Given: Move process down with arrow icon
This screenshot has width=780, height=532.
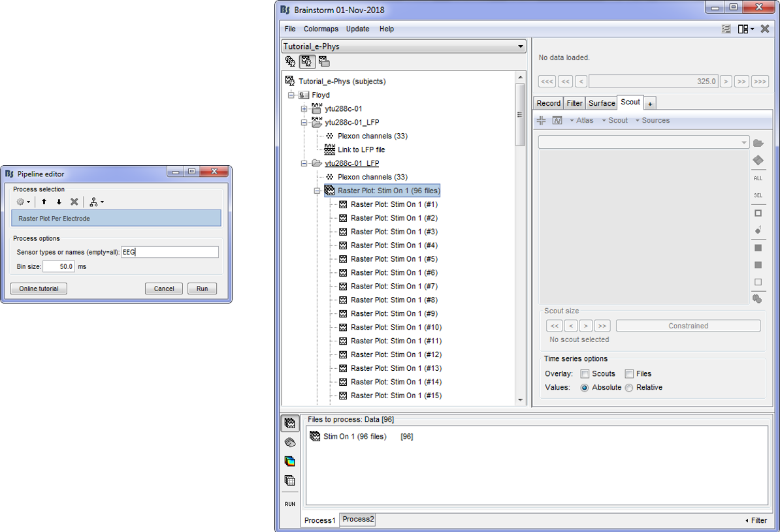Looking at the screenshot, I should tap(59, 202).
